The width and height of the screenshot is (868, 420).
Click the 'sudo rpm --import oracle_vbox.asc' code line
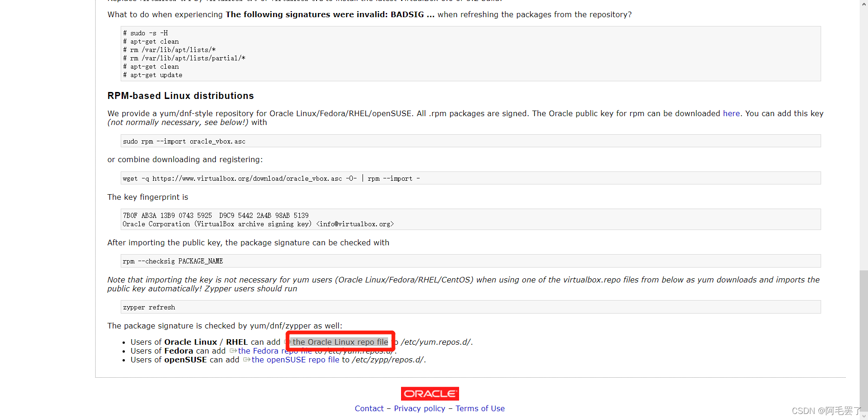pyautogui.click(x=184, y=141)
